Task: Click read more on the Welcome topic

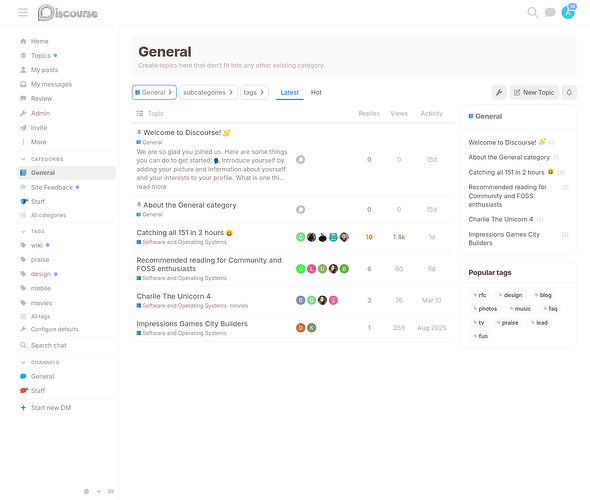Action: [x=151, y=187]
